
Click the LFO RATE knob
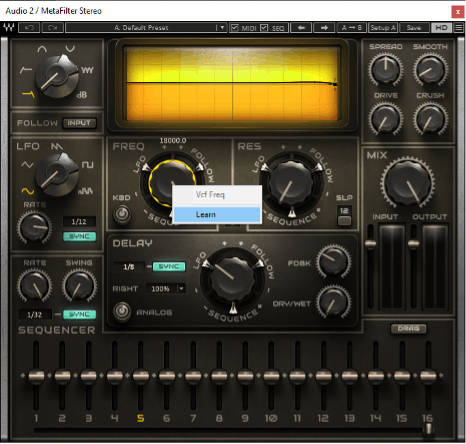[34, 227]
